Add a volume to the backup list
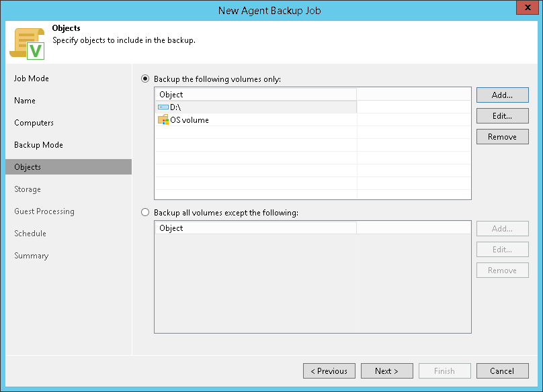 pyautogui.click(x=502, y=95)
